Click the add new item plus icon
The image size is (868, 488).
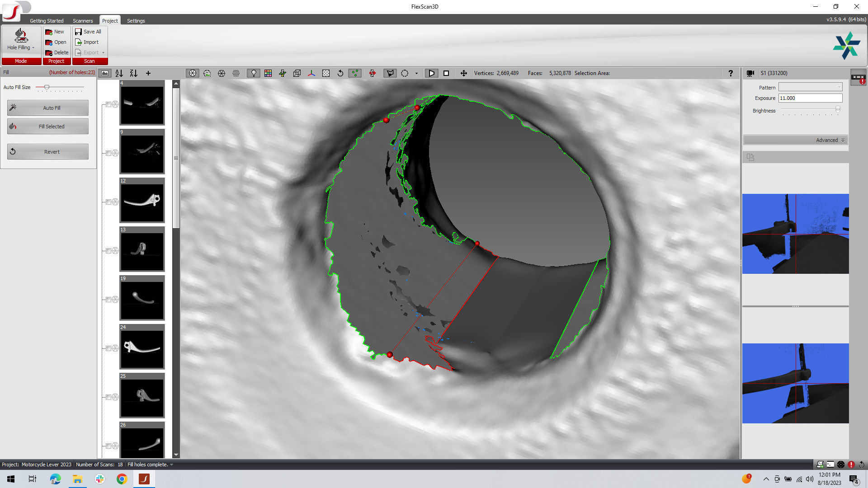[x=148, y=73]
